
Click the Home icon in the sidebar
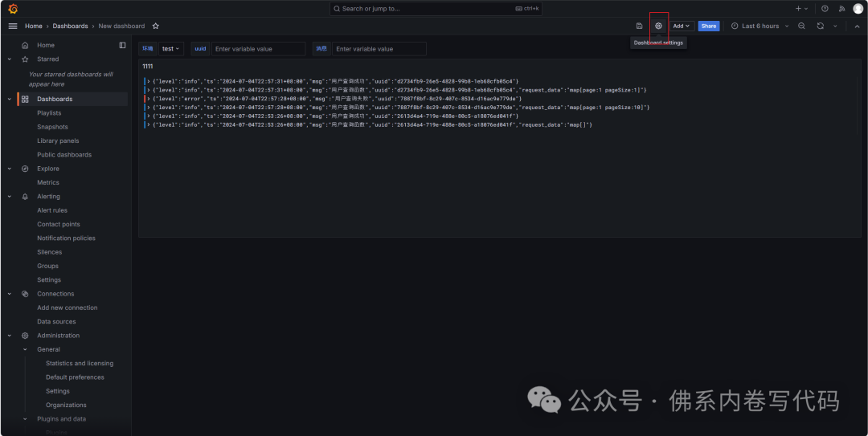(25, 46)
